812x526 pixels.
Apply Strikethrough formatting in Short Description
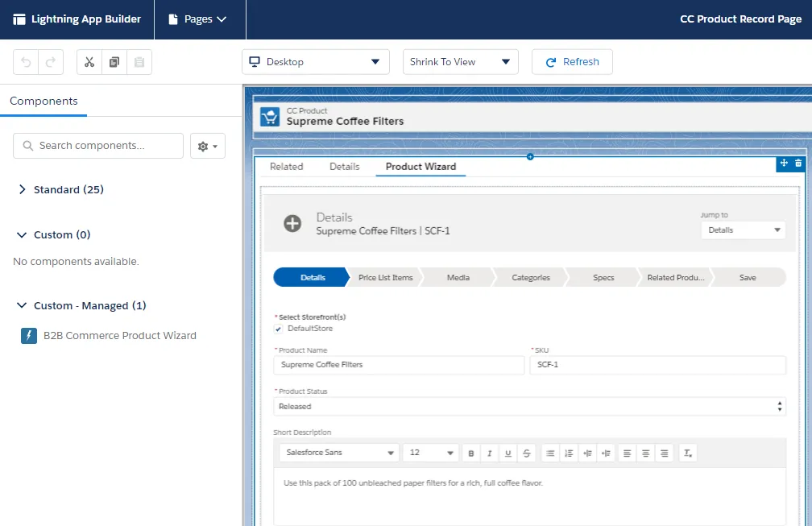point(527,453)
